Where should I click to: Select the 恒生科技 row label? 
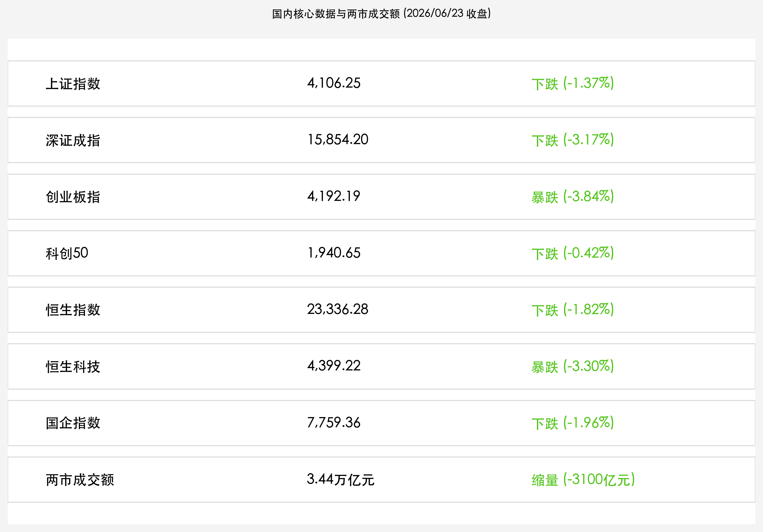pos(73,367)
